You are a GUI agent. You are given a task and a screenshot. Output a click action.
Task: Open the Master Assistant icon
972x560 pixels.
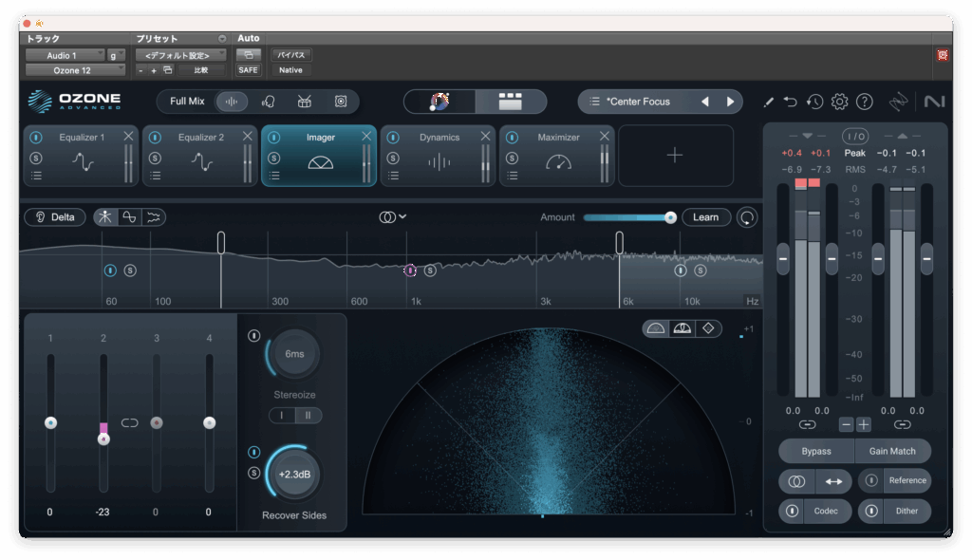coord(439,102)
